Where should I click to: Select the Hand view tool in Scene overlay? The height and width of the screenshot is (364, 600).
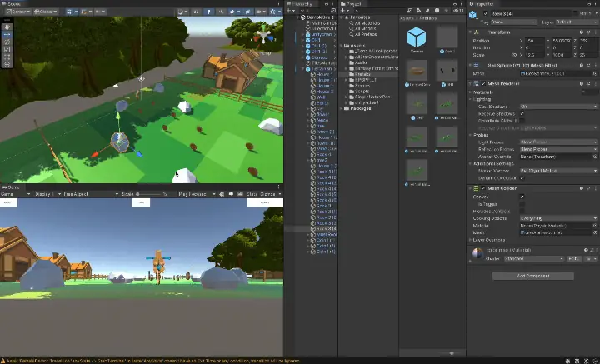pos(7,27)
